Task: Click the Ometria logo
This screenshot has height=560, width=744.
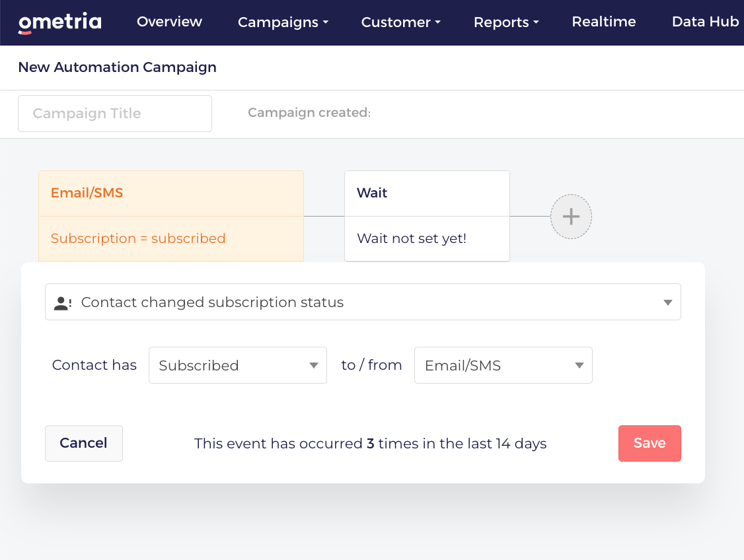Action: coord(59,22)
